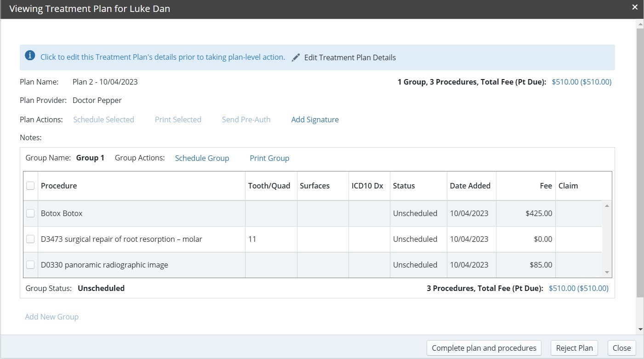Click date added in D3473 row

pos(469,239)
